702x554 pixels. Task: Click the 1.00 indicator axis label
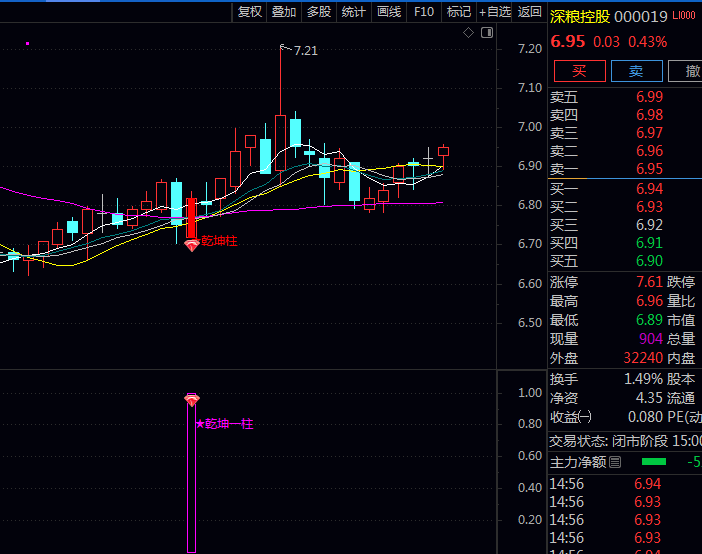[530, 393]
